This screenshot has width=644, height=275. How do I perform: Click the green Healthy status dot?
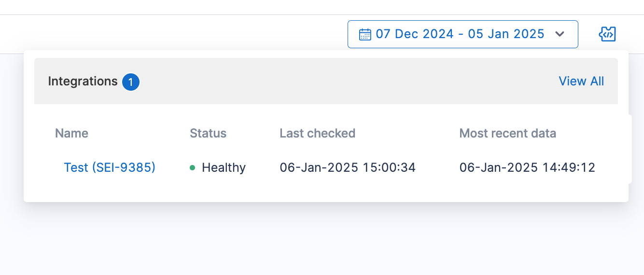point(193,168)
